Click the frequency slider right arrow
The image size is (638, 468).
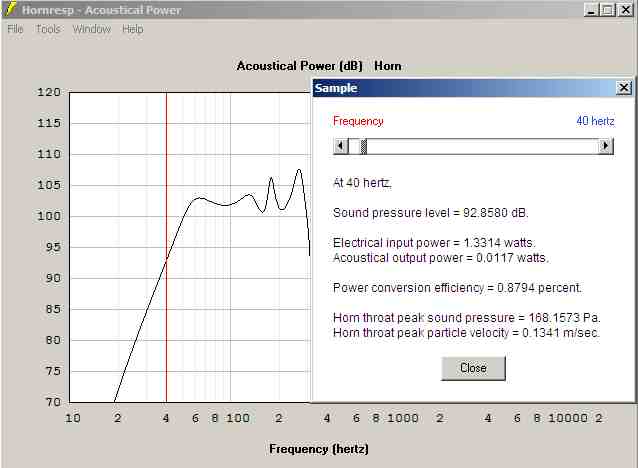coord(605,146)
